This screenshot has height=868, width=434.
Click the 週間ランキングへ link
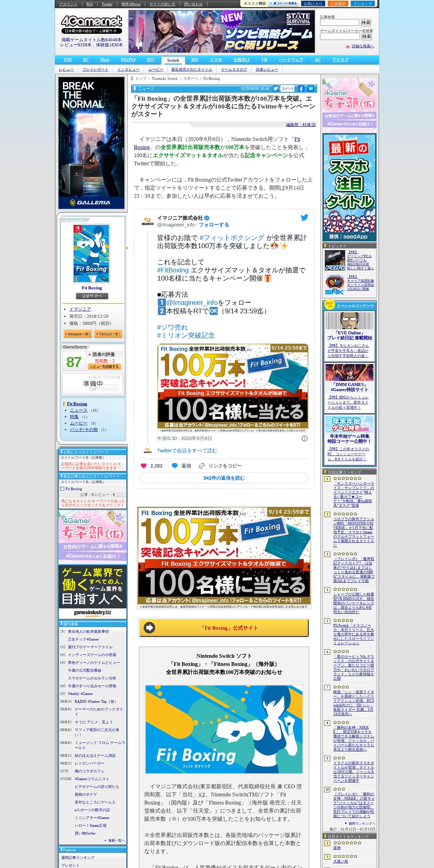[362, 824]
